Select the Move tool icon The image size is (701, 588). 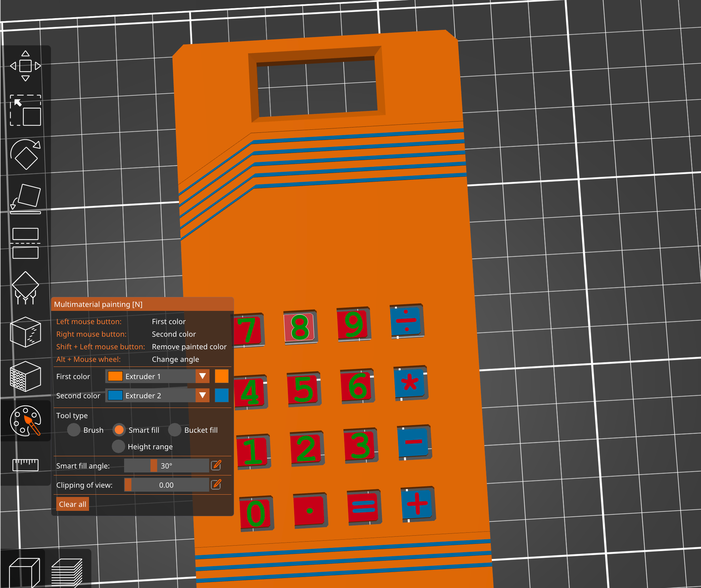(x=25, y=66)
